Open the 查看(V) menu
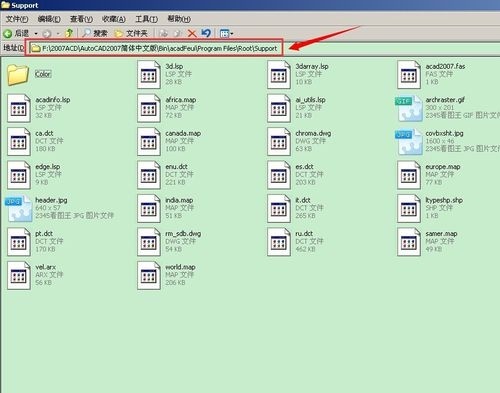 coord(81,19)
